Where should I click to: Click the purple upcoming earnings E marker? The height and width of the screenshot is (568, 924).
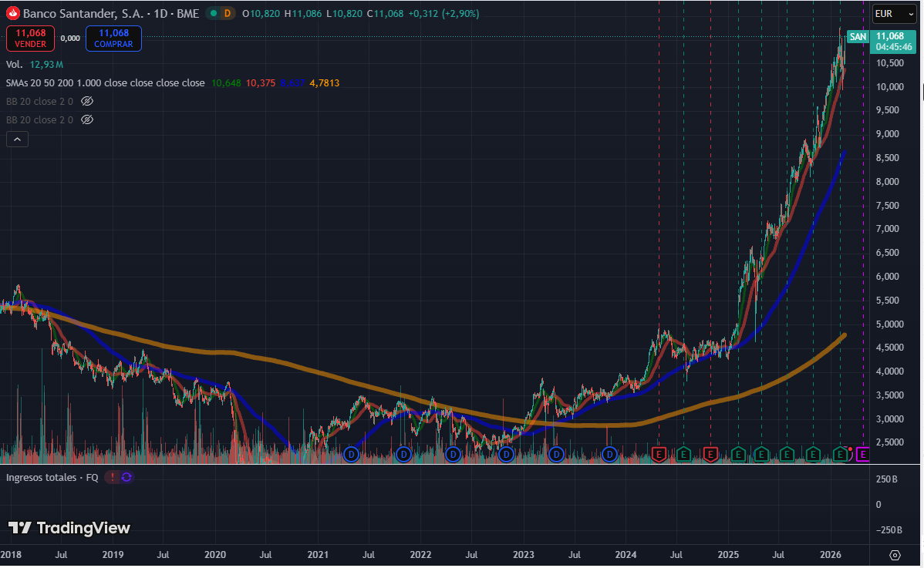[x=864, y=455]
